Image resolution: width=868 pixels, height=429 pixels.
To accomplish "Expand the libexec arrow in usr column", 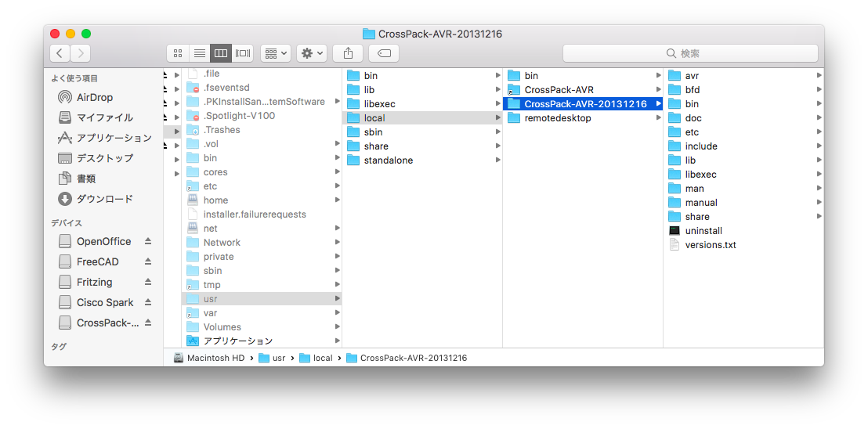I will click(498, 104).
